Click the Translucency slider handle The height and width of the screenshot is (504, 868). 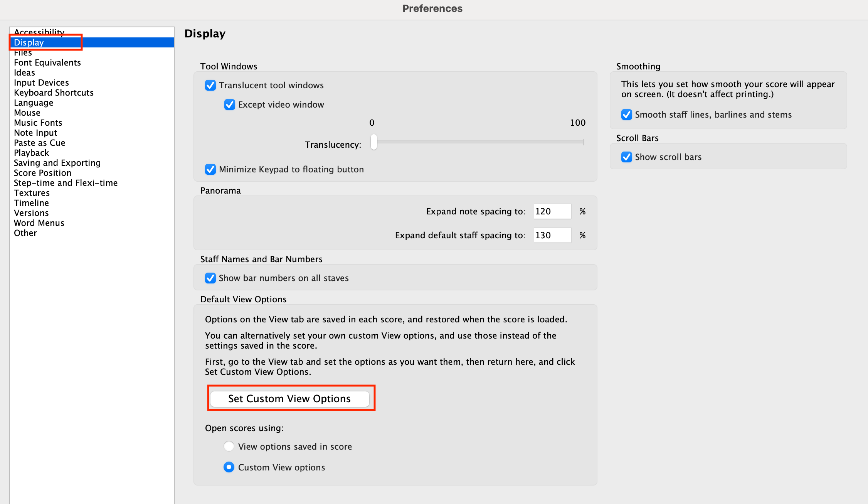point(373,142)
